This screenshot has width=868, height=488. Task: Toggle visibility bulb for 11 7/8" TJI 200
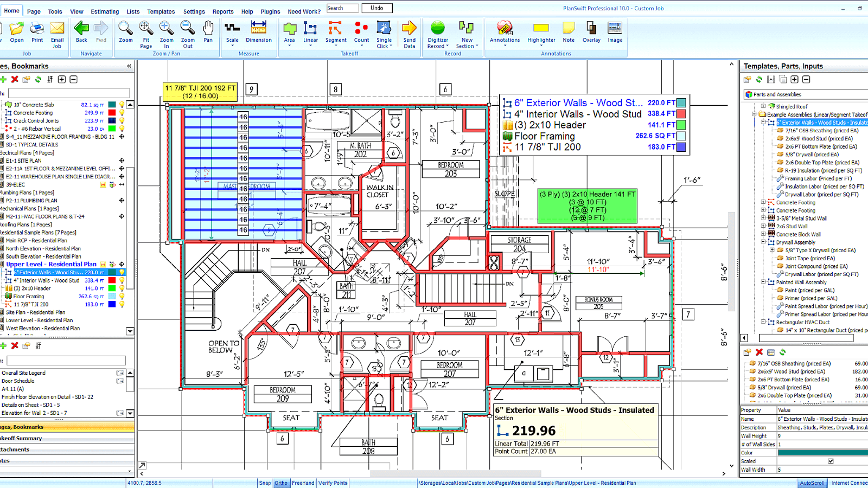tap(122, 304)
